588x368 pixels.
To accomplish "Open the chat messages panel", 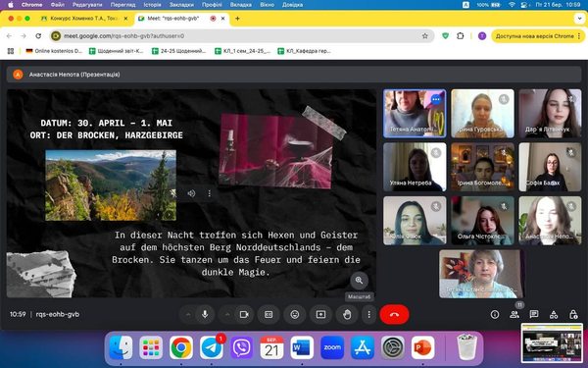I will click(534, 314).
